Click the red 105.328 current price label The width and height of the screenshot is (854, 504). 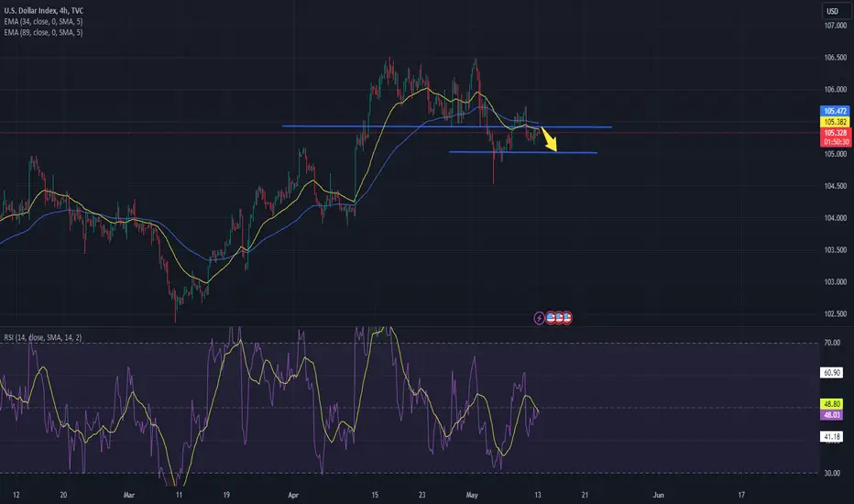pyautogui.click(x=835, y=133)
